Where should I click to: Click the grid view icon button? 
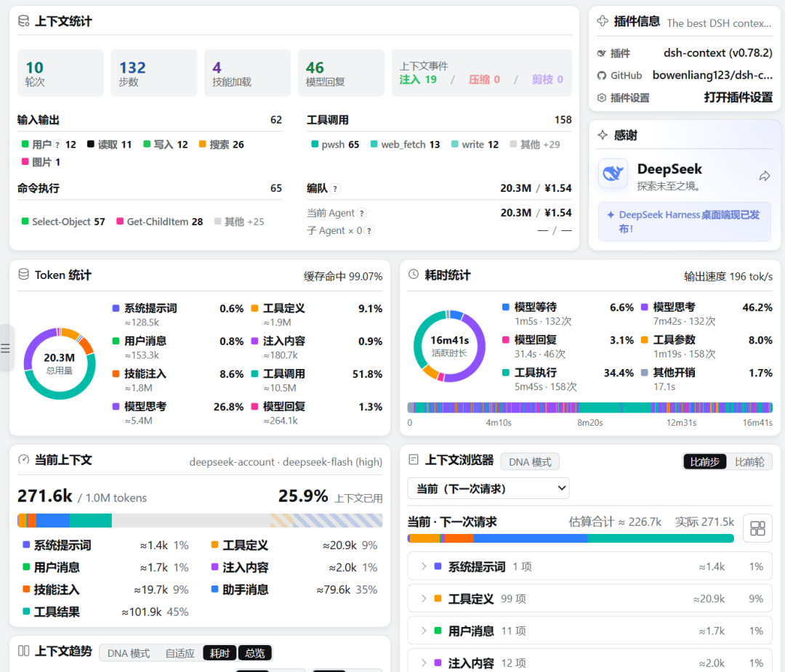click(x=757, y=528)
